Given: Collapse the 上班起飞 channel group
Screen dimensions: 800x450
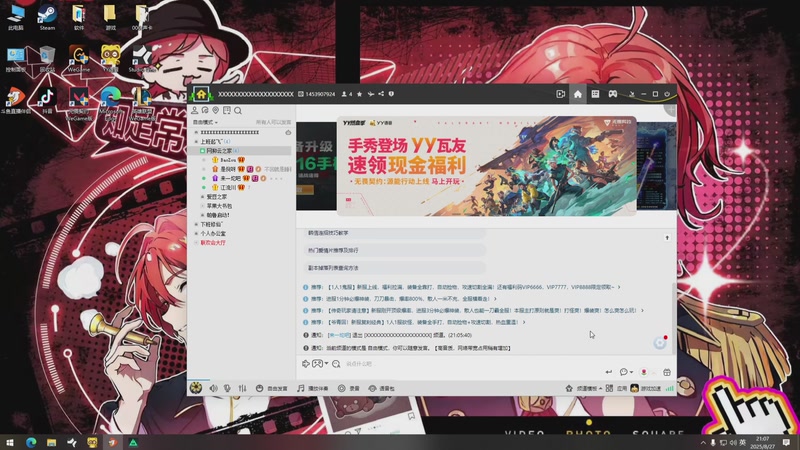Looking at the screenshot, I should coord(196,141).
